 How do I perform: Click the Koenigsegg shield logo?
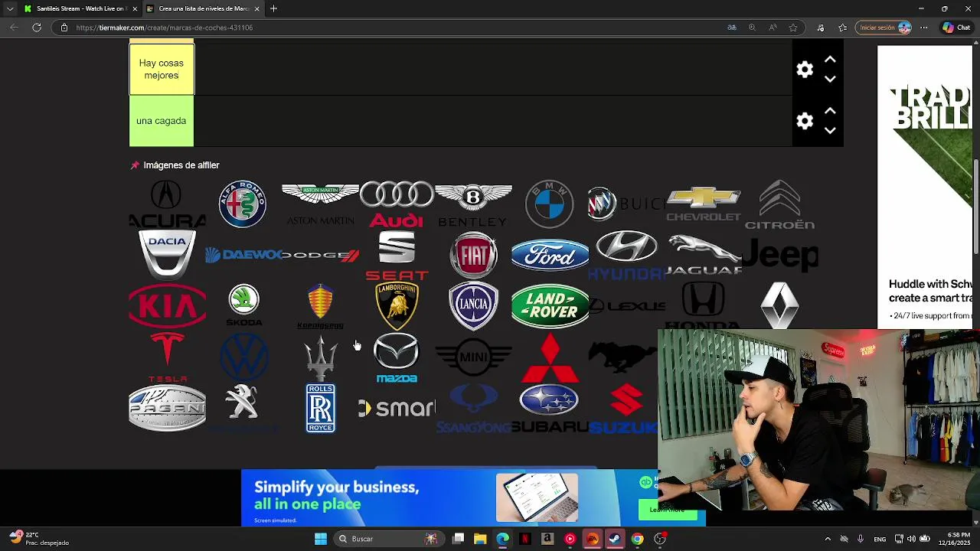(320, 305)
